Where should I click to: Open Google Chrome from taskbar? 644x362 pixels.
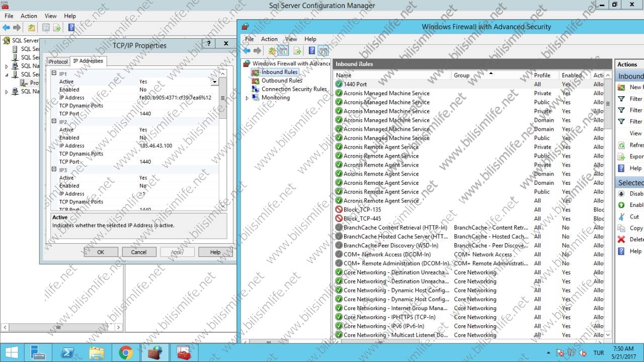(126, 352)
